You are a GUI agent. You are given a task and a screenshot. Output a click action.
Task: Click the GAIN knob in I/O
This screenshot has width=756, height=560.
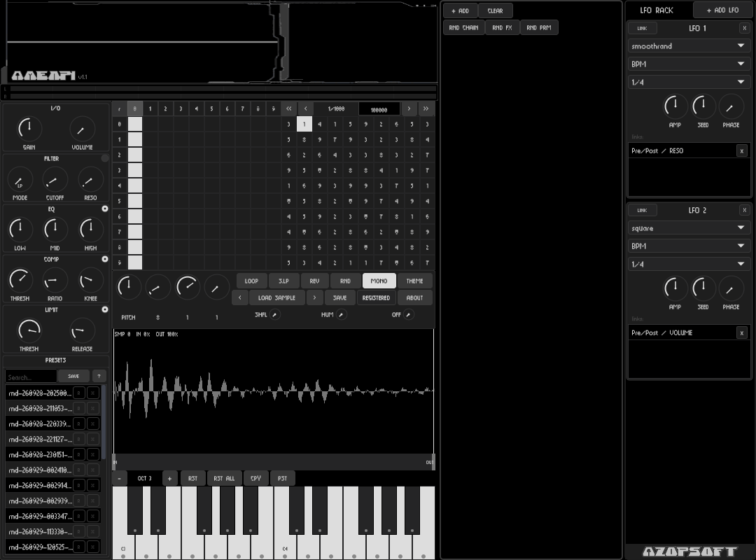pyautogui.click(x=29, y=129)
